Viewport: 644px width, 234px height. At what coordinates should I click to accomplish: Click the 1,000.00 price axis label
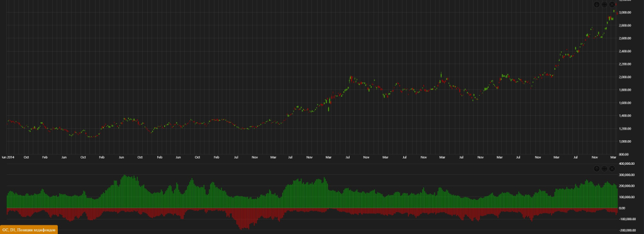(x=625, y=142)
